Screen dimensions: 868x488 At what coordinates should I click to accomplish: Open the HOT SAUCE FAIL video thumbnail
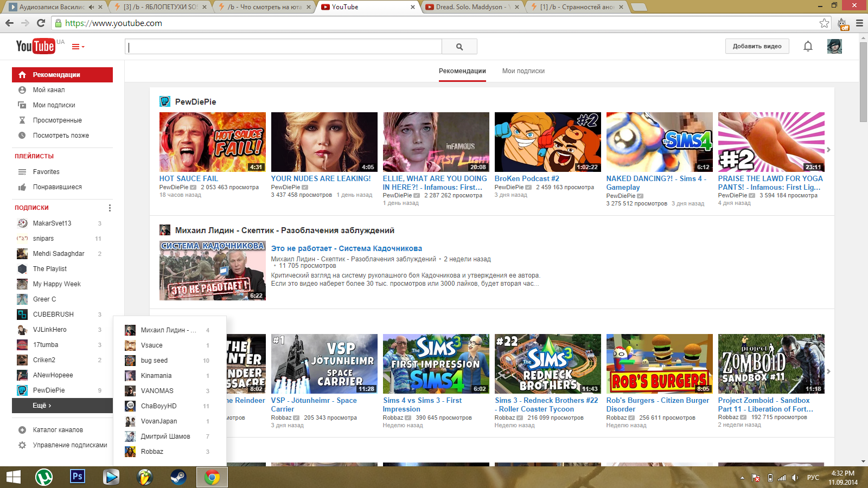tap(213, 142)
